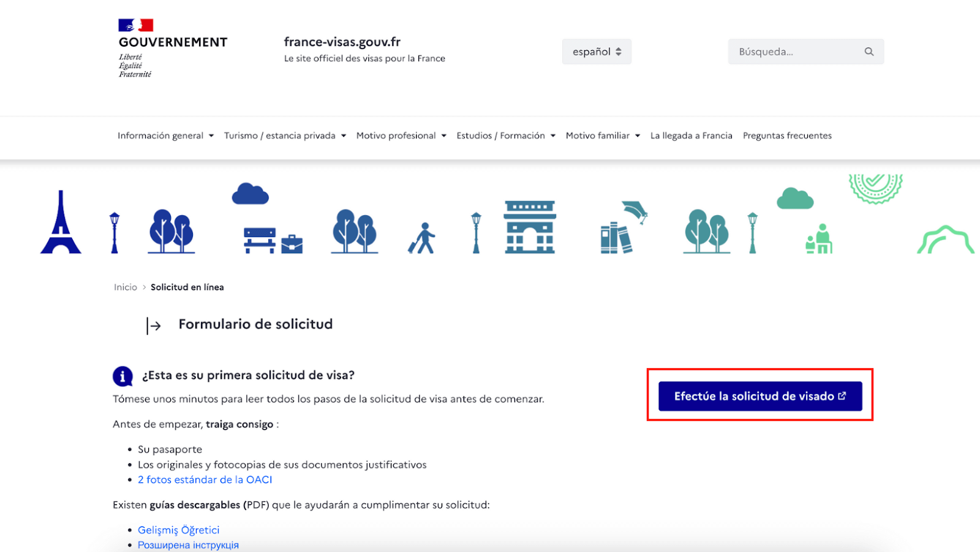Open the Motivo familiar menu
The image size is (980, 552).
603,136
